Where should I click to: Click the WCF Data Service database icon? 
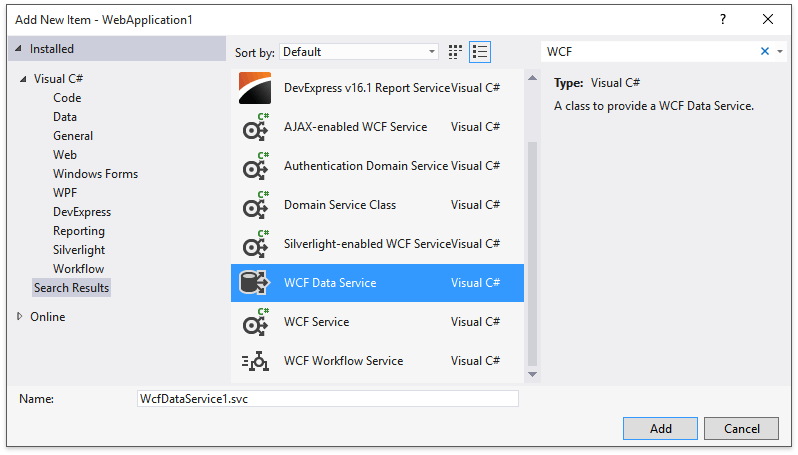(x=255, y=283)
